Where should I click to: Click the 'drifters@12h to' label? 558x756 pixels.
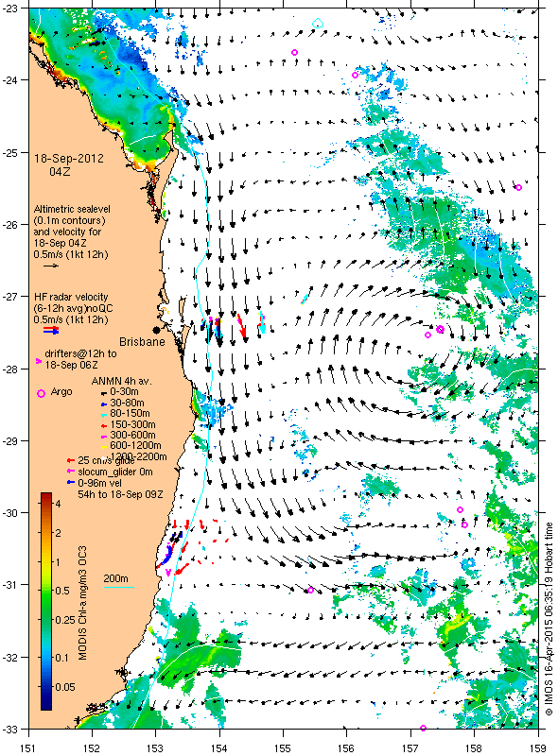80,353
